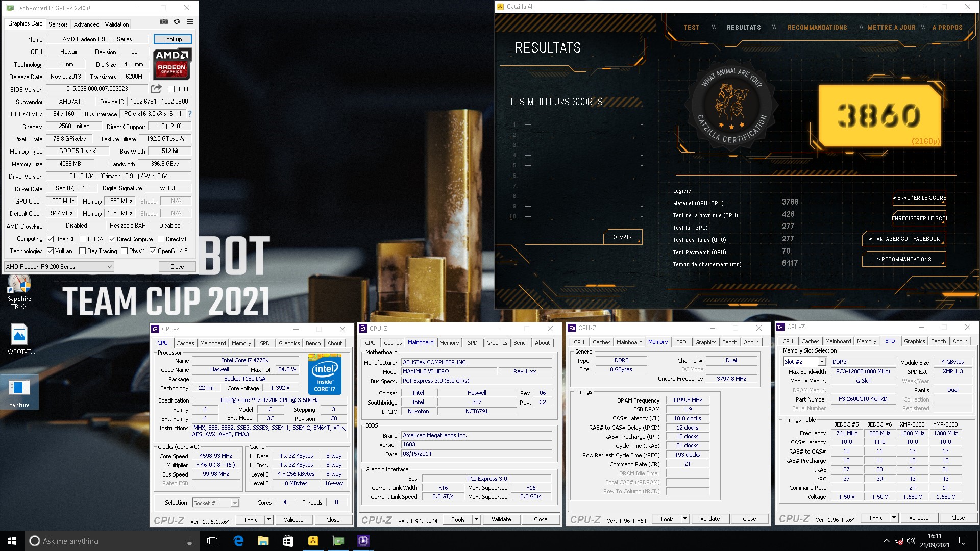Expand Tools dropdown arrow in Memory tab window
980x551 pixels.
click(685, 519)
